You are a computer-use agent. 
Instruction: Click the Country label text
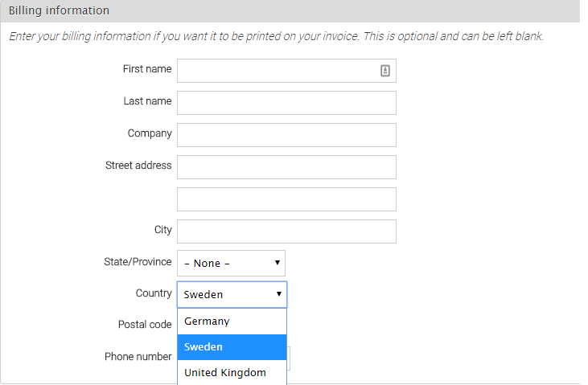(x=154, y=293)
